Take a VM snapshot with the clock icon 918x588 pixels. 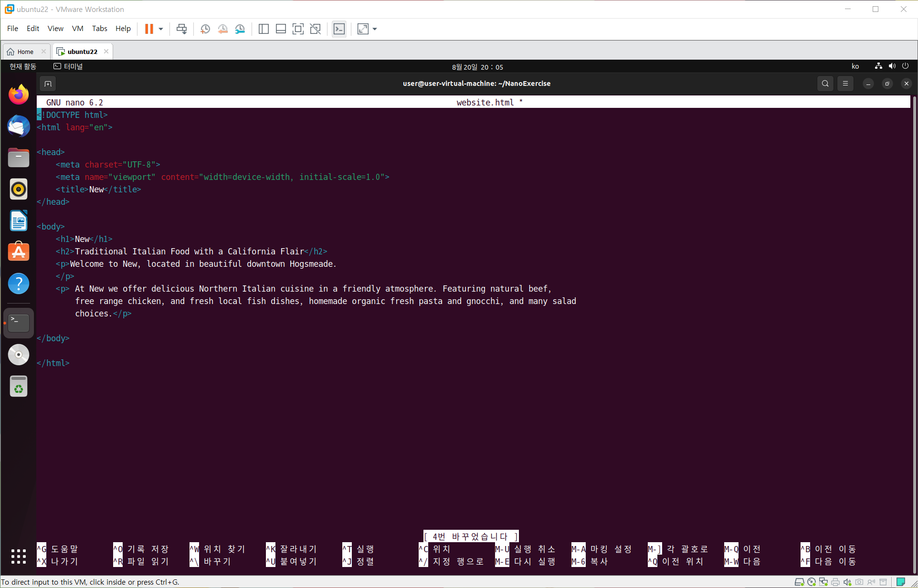click(205, 29)
